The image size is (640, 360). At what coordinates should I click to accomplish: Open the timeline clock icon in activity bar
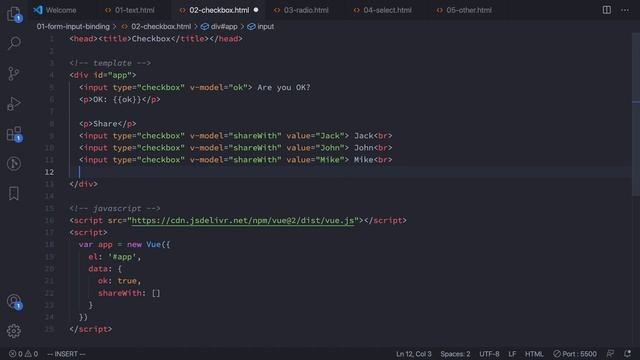[14, 164]
